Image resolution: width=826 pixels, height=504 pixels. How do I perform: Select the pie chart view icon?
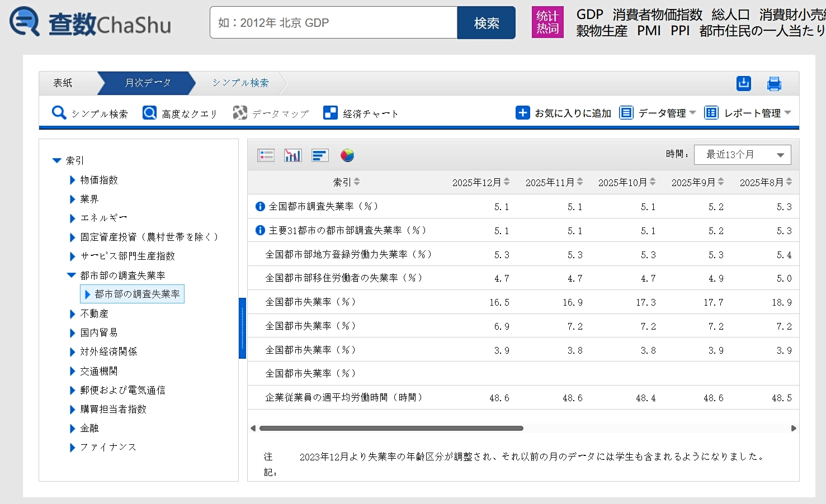coord(347,155)
